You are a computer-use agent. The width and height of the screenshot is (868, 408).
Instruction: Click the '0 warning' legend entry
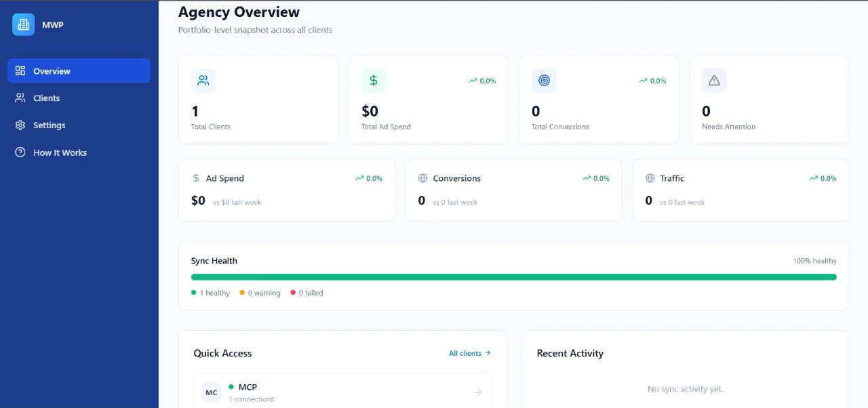(x=260, y=293)
